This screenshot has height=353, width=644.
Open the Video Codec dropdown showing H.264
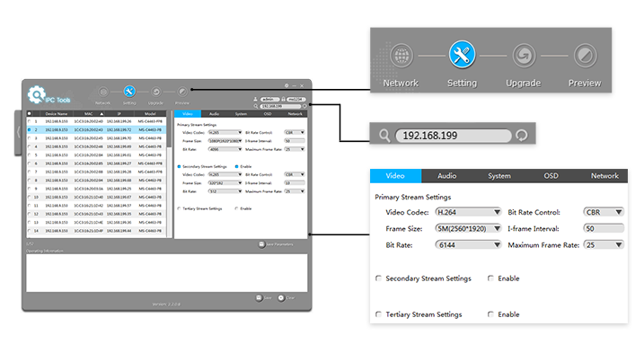pyautogui.click(x=468, y=212)
